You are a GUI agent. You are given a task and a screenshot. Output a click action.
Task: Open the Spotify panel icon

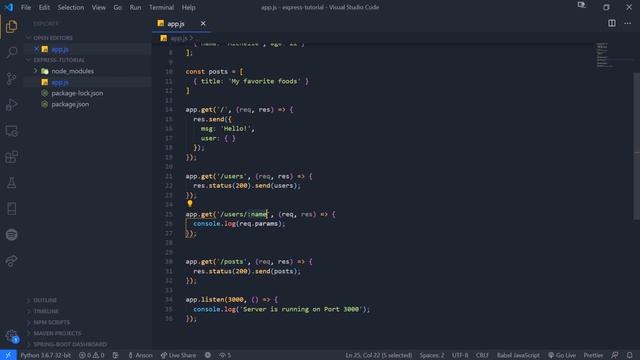[11, 235]
